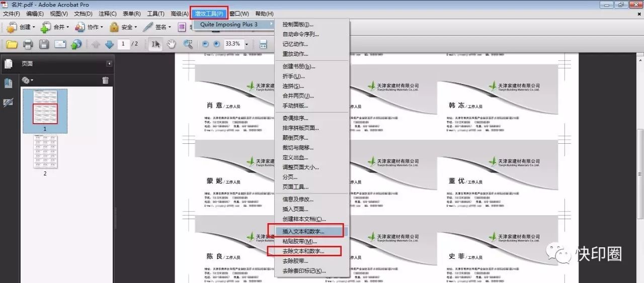This screenshot has width=644, height=283.
Task: Click the current page number field
Action: (124, 44)
